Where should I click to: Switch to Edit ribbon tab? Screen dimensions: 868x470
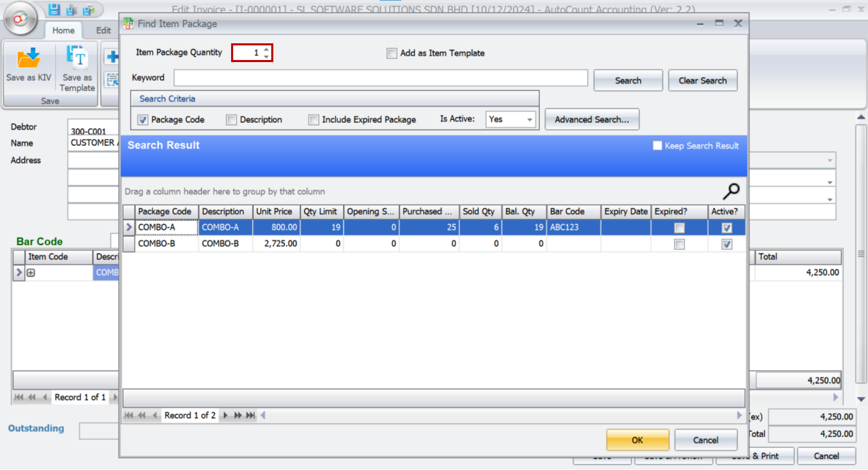(x=103, y=30)
